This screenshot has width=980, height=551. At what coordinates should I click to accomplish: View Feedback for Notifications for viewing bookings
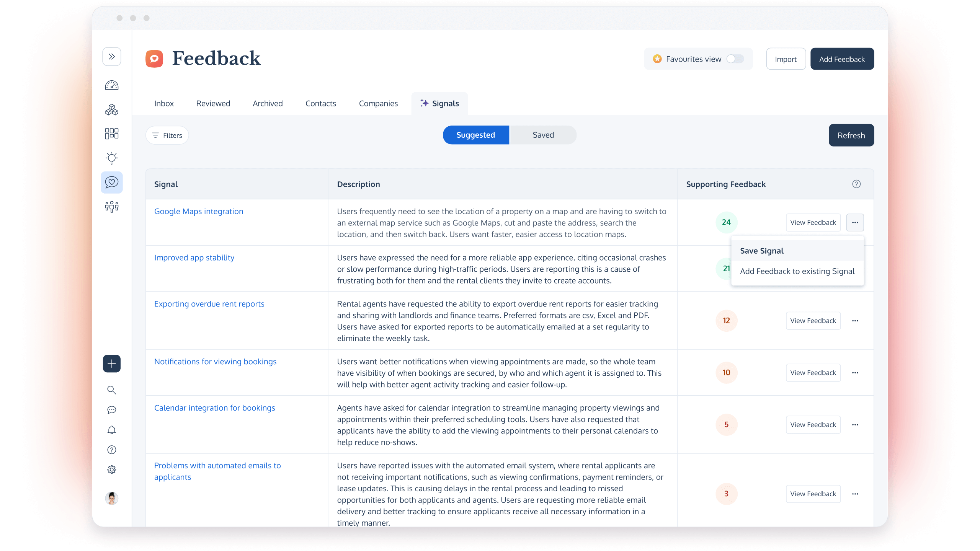(813, 373)
